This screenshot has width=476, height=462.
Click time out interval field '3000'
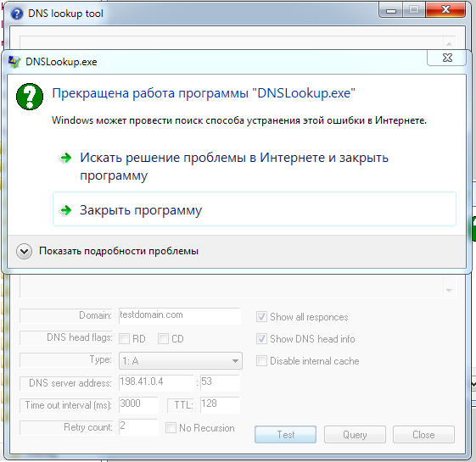pyautogui.click(x=138, y=404)
